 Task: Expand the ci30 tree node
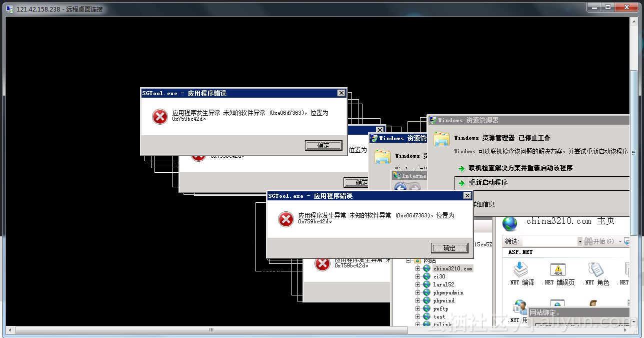(417, 276)
